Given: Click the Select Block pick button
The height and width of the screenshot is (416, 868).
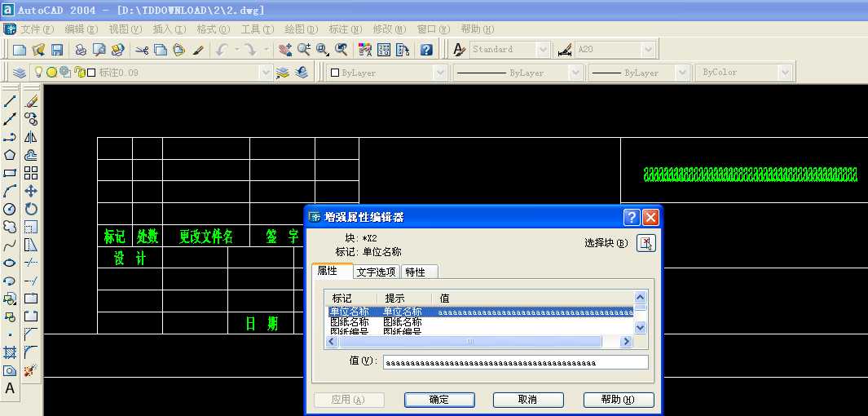Looking at the screenshot, I should (645, 243).
